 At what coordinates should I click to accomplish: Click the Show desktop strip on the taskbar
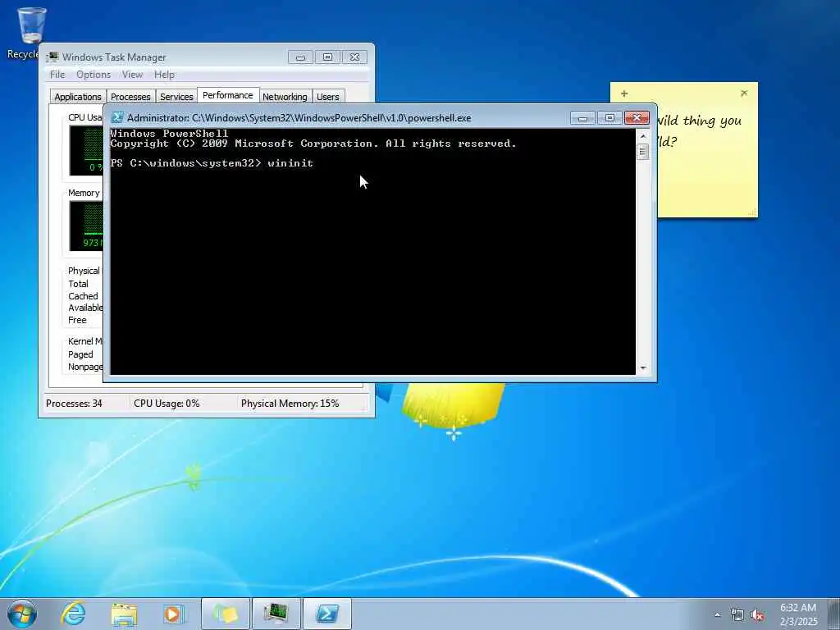pos(835,614)
